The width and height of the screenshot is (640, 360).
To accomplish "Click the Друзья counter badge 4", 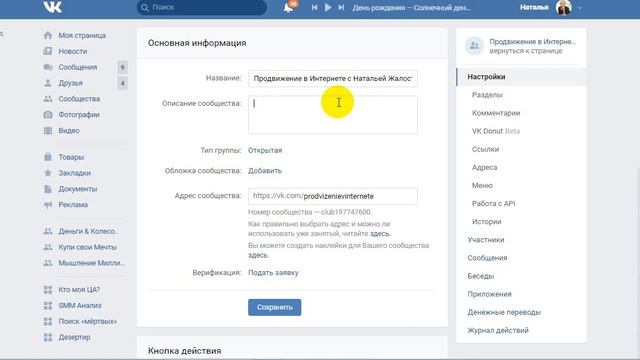I will point(122,83).
